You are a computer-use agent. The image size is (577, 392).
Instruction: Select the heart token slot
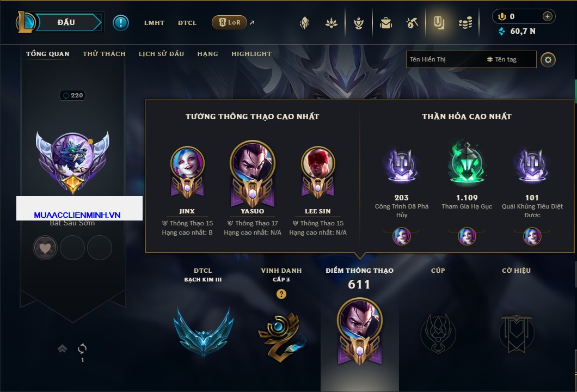click(x=45, y=248)
